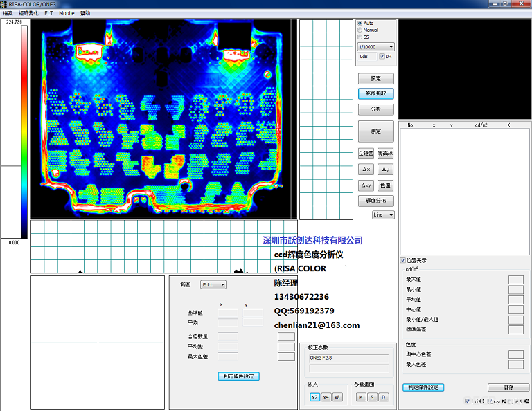Click the 平均差 field

point(228,346)
